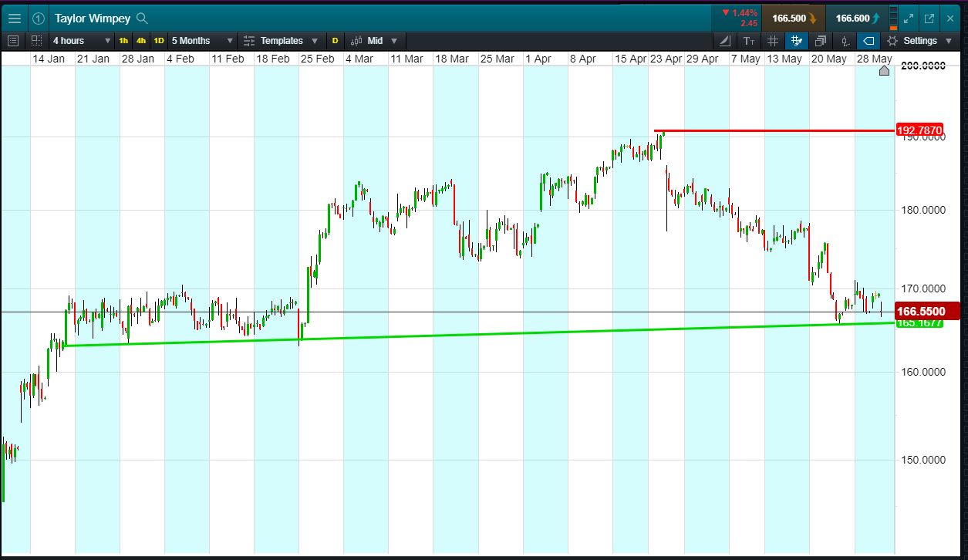Select the green support trend line
The width and height of the screenshot is (968, 560).
tap(478, 334)
